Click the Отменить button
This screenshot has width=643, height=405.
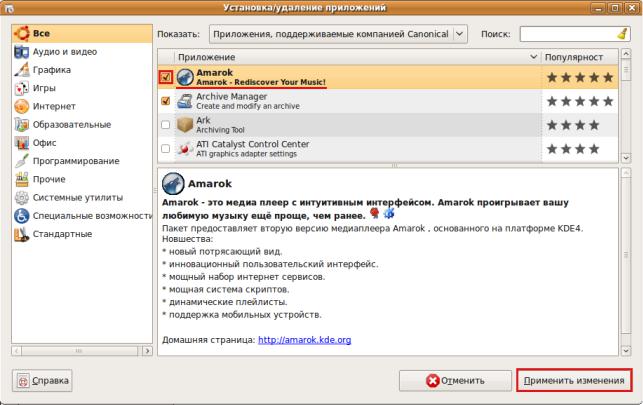(456, 381)
